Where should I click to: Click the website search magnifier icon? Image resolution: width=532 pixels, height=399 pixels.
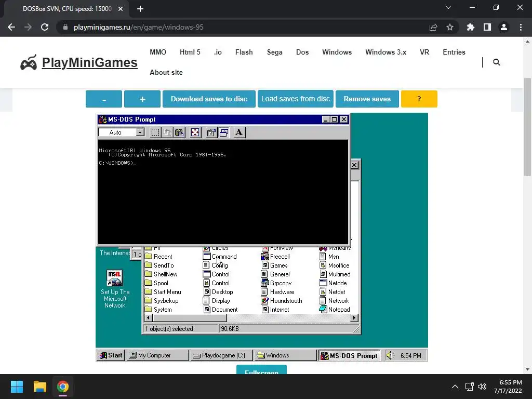tap(496, 62)
